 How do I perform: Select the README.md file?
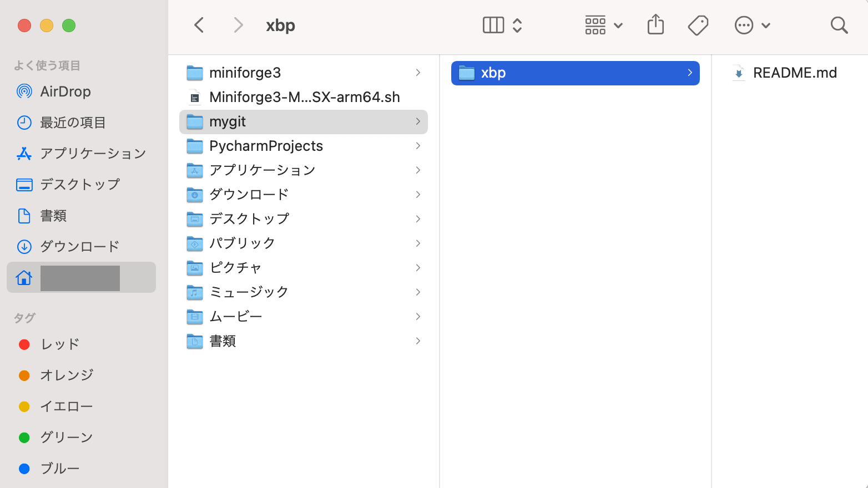(x=795, y=72)
